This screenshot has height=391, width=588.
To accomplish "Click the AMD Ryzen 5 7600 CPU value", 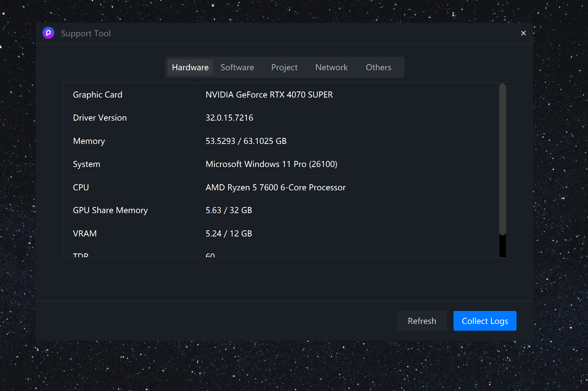I will coord(275,187).
